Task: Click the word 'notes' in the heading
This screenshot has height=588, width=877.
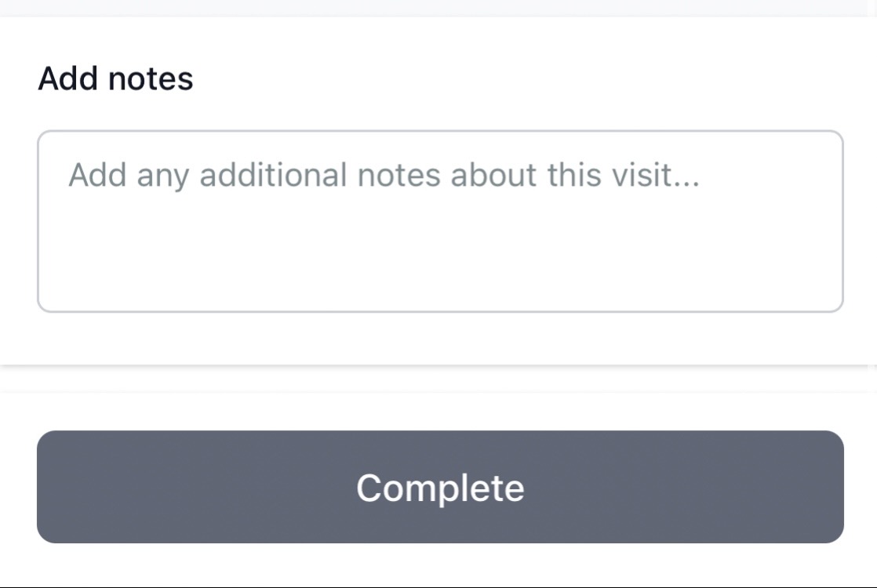Action: (x=150, y=78)
